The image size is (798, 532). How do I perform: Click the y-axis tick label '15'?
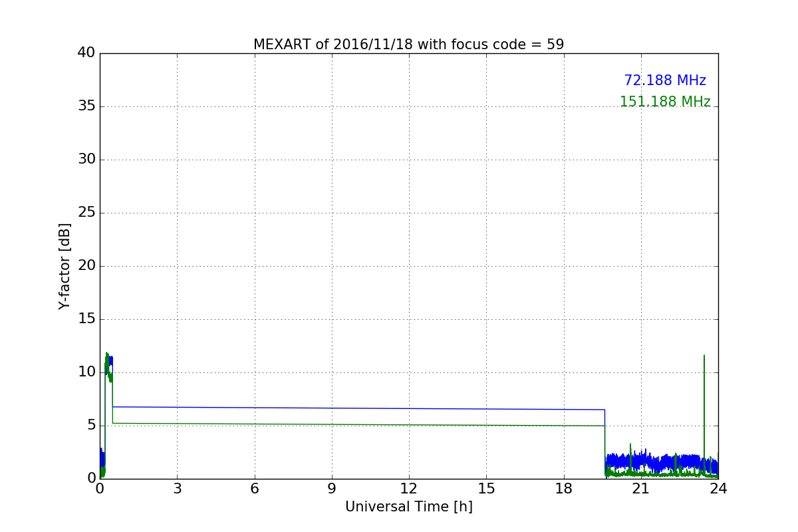(x=86, y=319)
